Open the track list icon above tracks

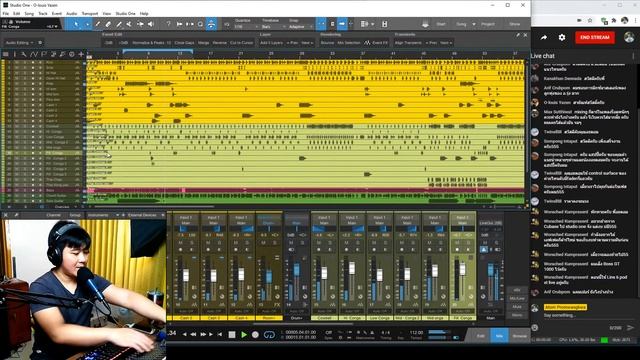pyautogui.click(x=6, y=54)
